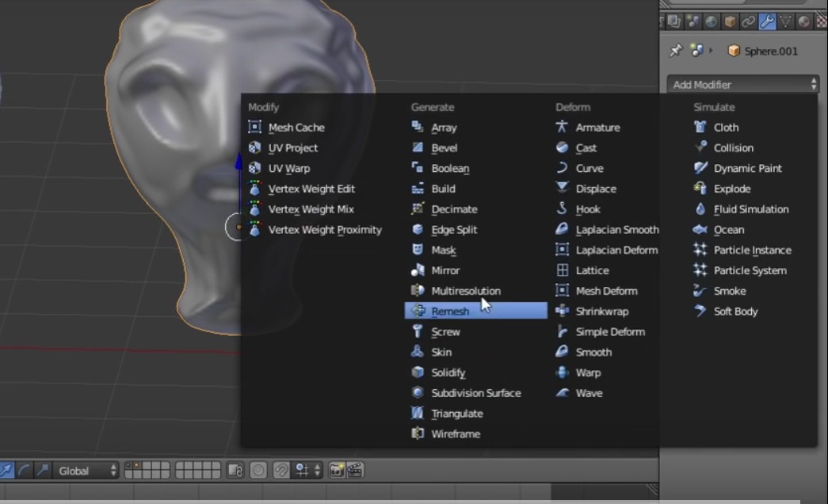Toggle proportional editing circle button

[x=258, y=471]
